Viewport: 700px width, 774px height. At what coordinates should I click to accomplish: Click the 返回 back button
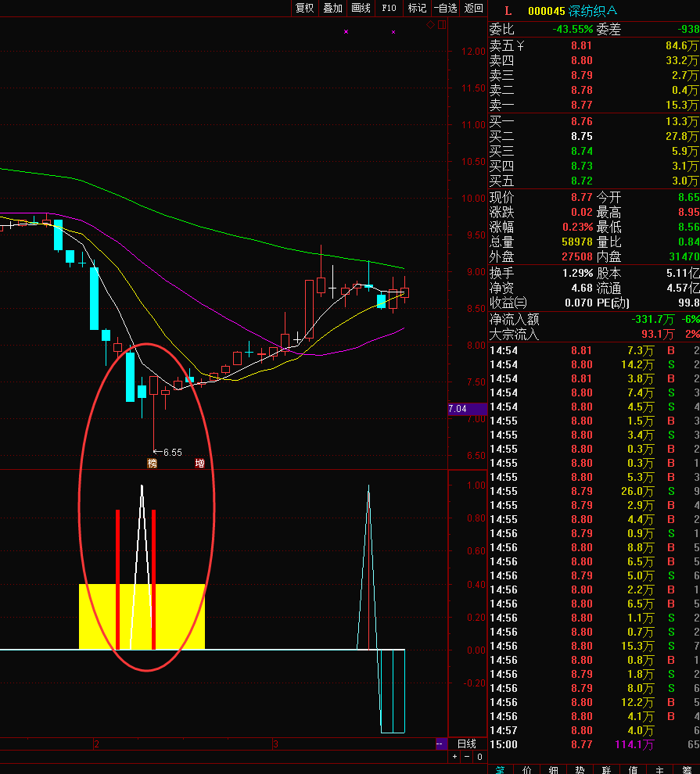coord(474,8)
